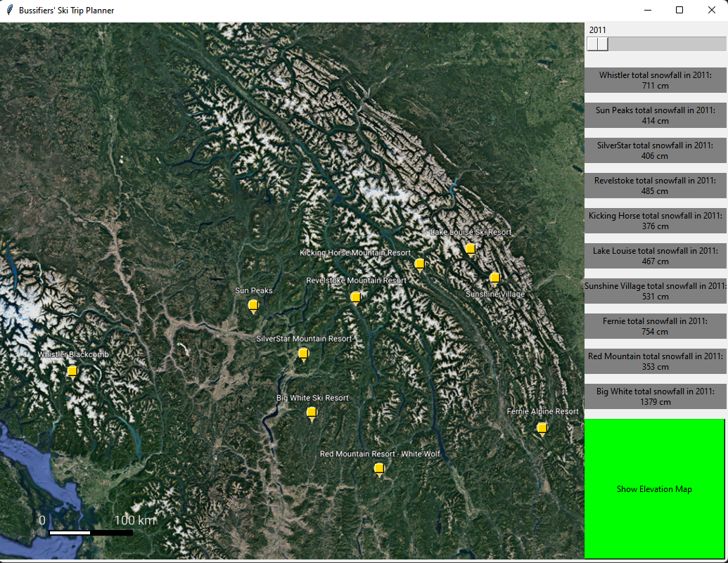Click the Lake Louise Ski Resort marker
Screen dimensions: 728x563
click(x=470, y=249)
